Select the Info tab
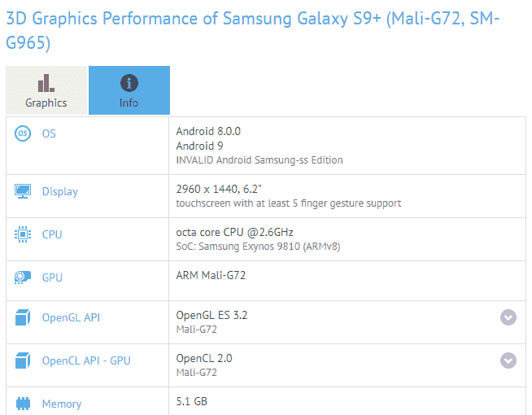Image resolution: width=532 pixels, height=415 pixels. coord(129,90)
